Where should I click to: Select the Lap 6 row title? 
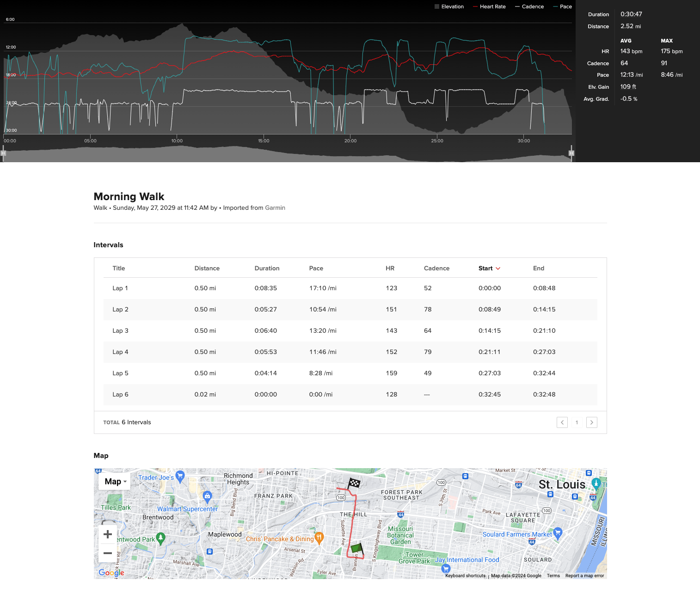pyautogui.click(x=120, y=394)
